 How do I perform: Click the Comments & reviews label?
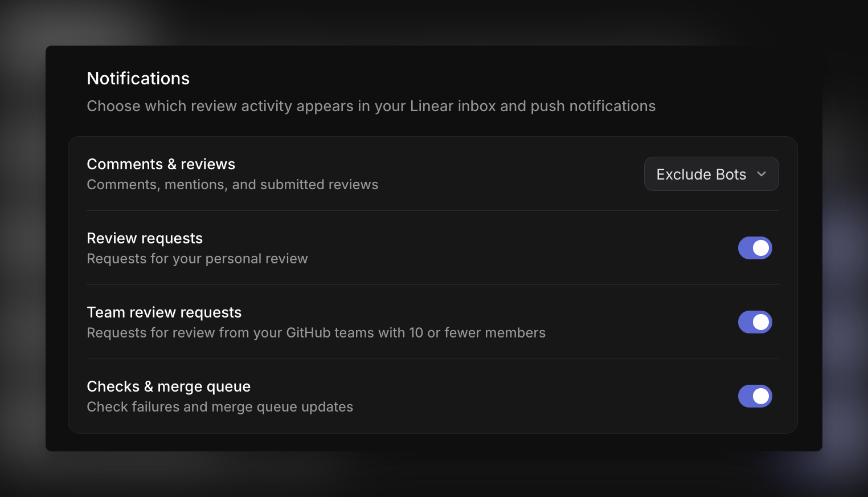(x=161, y=164)
